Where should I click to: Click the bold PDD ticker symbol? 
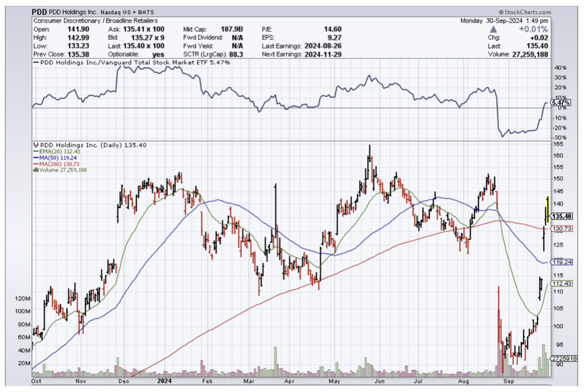[x=39, y=12]
